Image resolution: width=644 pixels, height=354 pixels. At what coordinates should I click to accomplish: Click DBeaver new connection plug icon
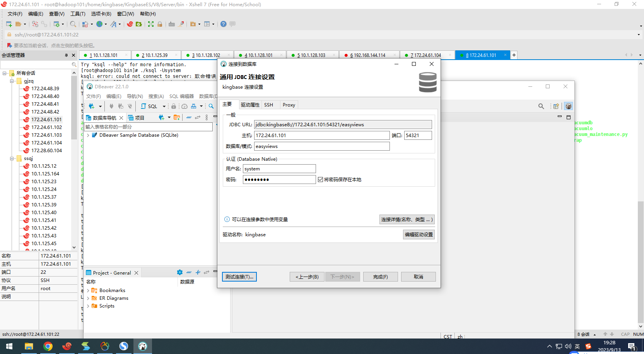pyautogui.click(x=92, y=106)
